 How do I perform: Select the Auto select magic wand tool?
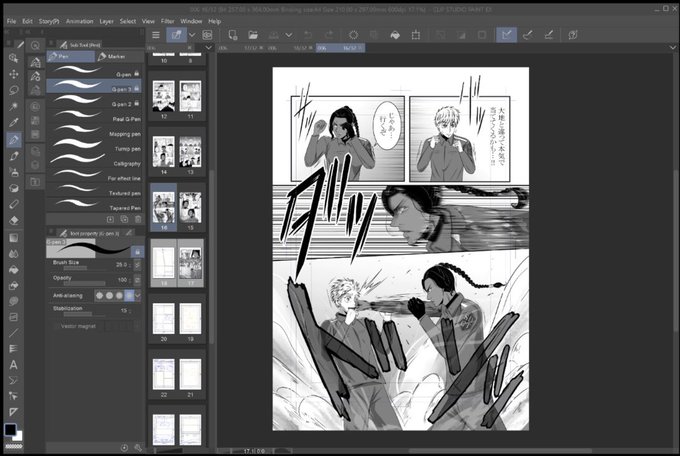(x=13, y=106)
